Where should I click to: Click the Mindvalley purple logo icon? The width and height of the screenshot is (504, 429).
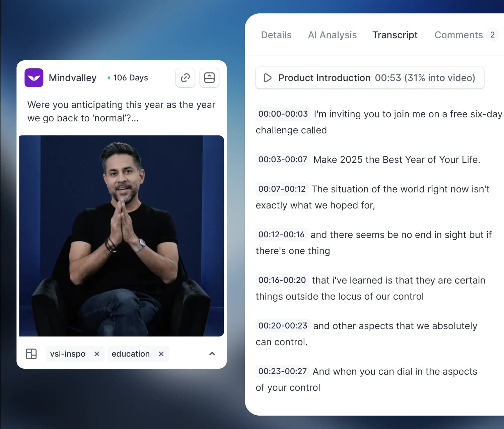(34, 78)
